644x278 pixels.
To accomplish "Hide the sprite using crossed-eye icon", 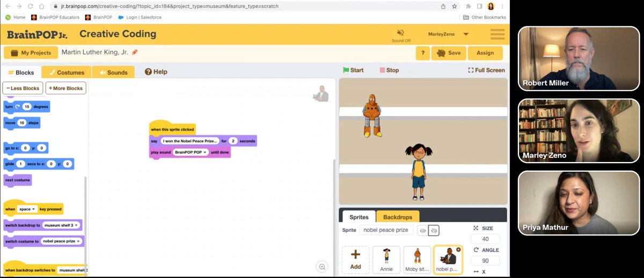I will (x=434, y=230).
